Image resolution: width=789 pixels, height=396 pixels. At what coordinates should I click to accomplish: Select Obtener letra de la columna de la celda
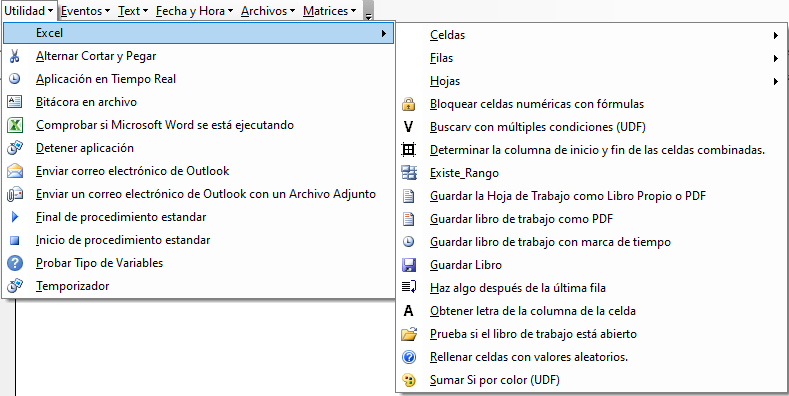coord(592,311)
